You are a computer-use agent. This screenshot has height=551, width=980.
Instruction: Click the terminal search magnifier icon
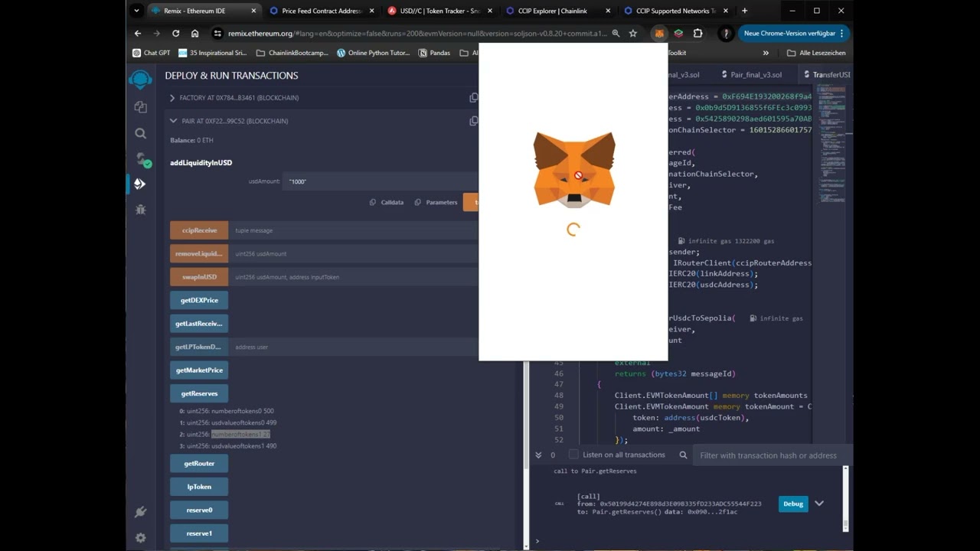coord(683,455)
